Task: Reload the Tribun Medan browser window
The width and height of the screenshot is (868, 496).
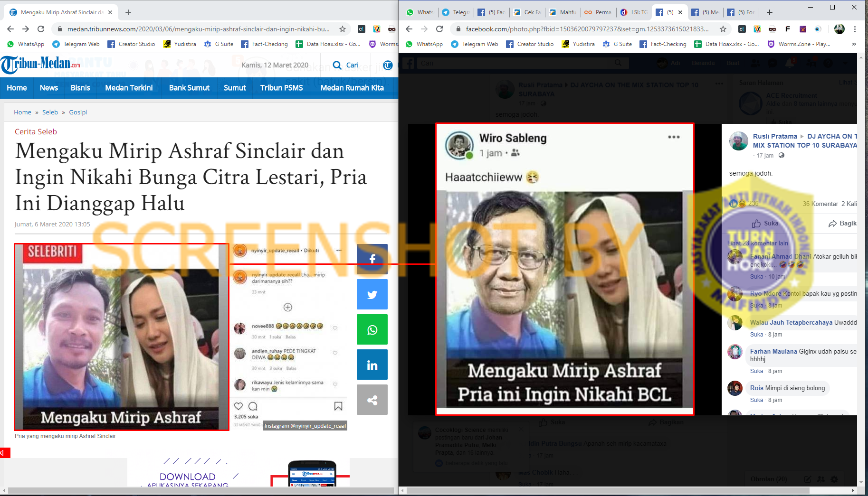Action: pos(41,29)
